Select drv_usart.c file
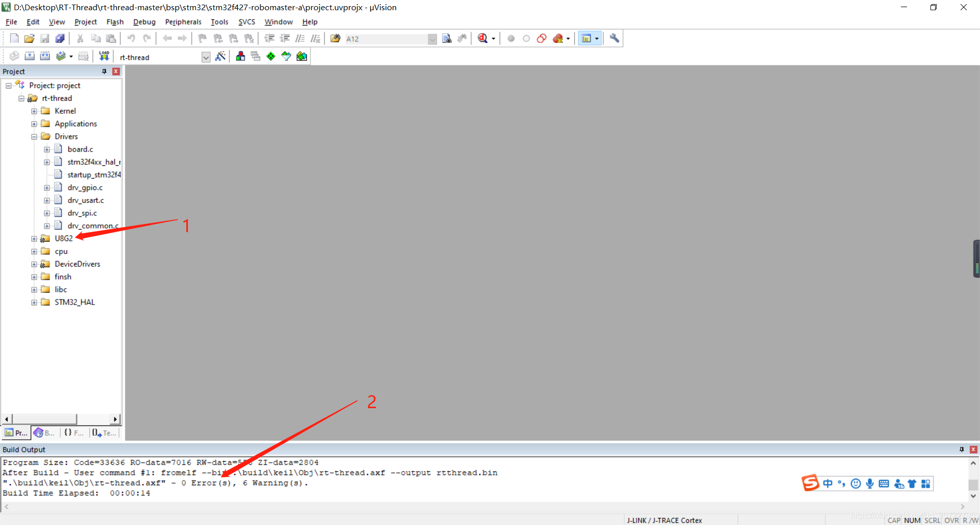 [85, 201]
